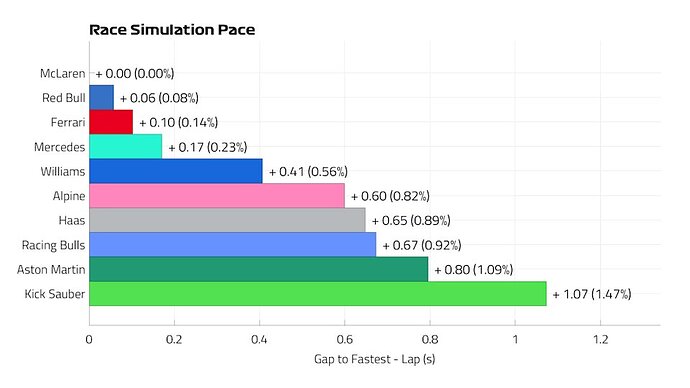Click the + 0.41 (0.56%) Williams value
This screenshot has height=388, width=690.
pos(308,172)
